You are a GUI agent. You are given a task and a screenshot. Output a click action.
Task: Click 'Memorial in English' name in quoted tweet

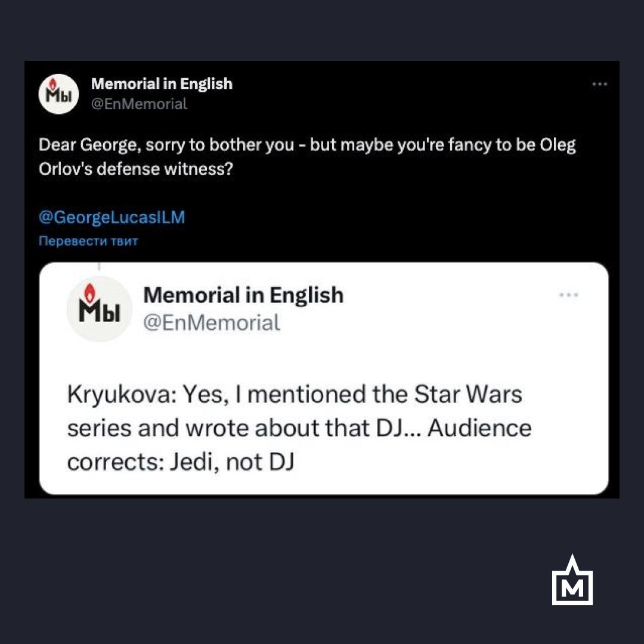pos(243,295)
